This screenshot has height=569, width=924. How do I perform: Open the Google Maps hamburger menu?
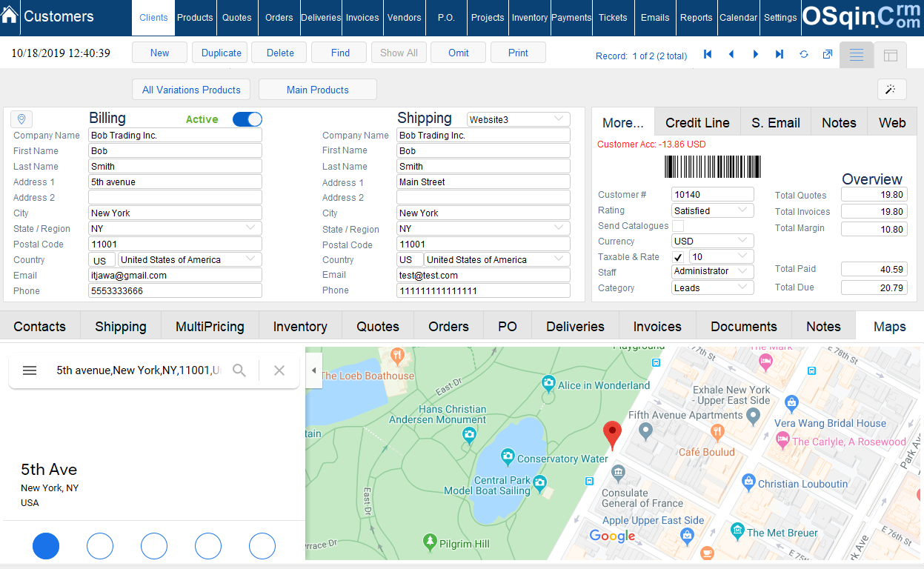pos(30,370)
